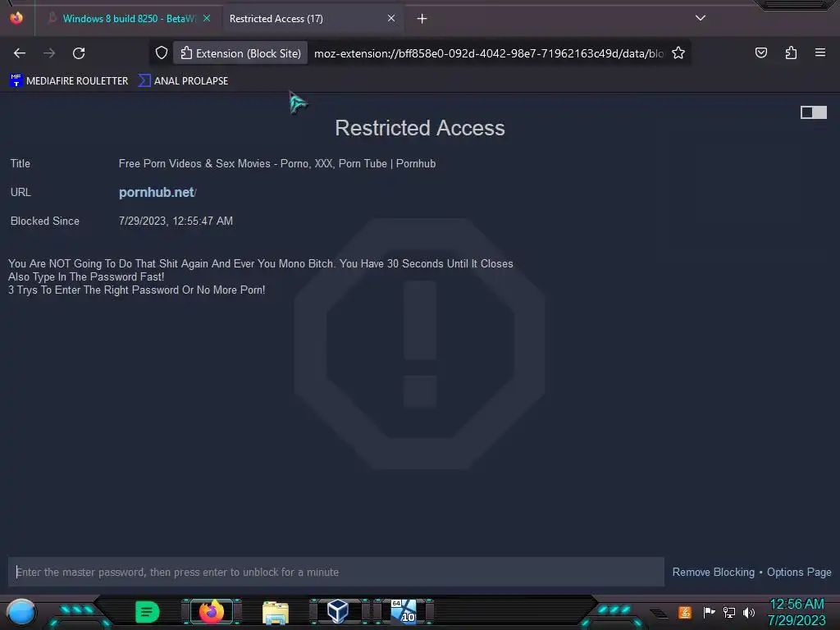Open the green chat app on taskbar
The height and width of the screenshot is (630, 840).
pos(148,612)
